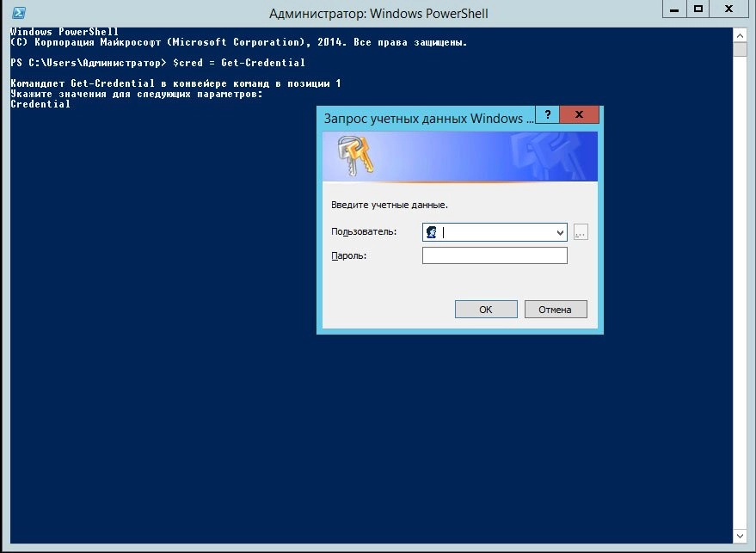Screen dimensions: 756x553
Task: Click the user icon inside the Пользователь field
Action: [x=432, y=232]
